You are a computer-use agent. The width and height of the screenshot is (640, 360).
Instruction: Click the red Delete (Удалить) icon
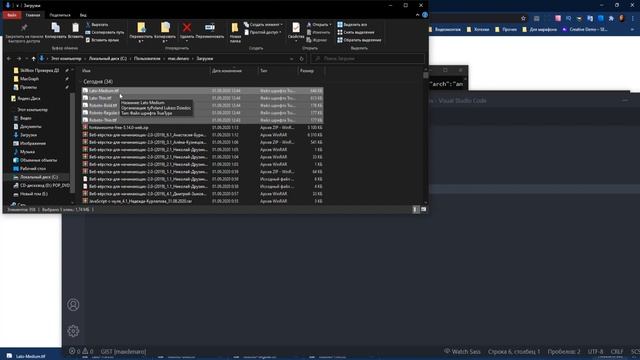pos(187,27)
